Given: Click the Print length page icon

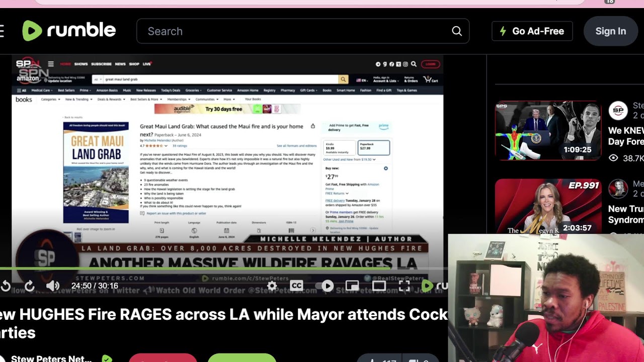Looking at the screenshot, I should 162,230.
